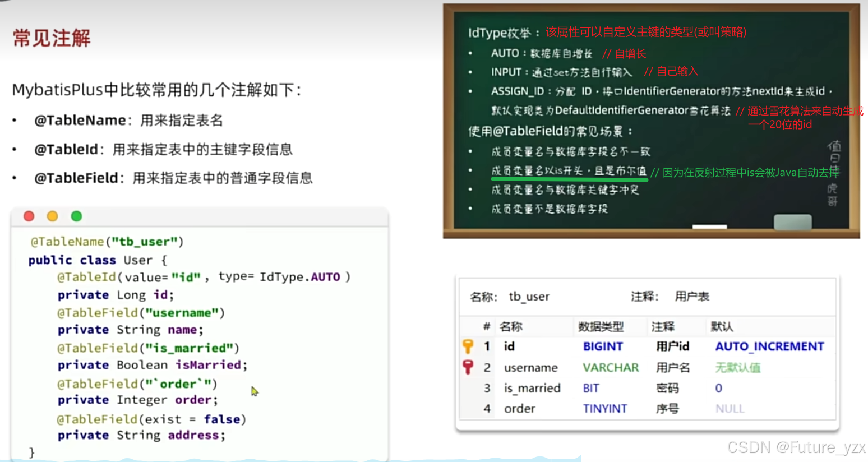Click the red key icon beside username row
The height and width of the screenshot is (462, 868).
(x=468, y=367)
